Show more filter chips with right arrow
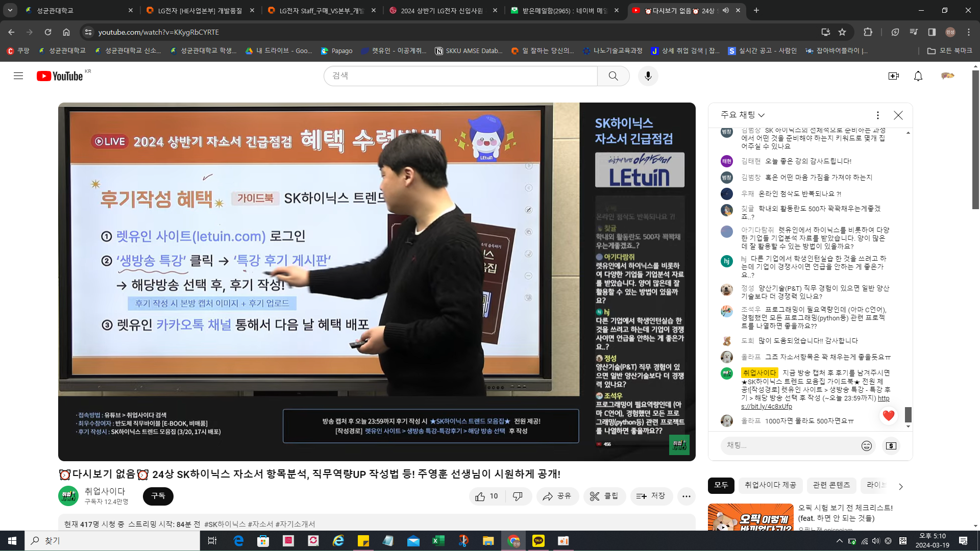This screenshot has width=980, height=551. (x=900, y=486)
